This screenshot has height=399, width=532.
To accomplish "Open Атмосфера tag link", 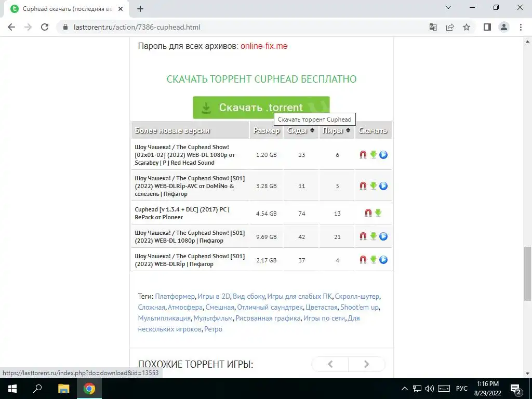I will [x=185, y=307].
